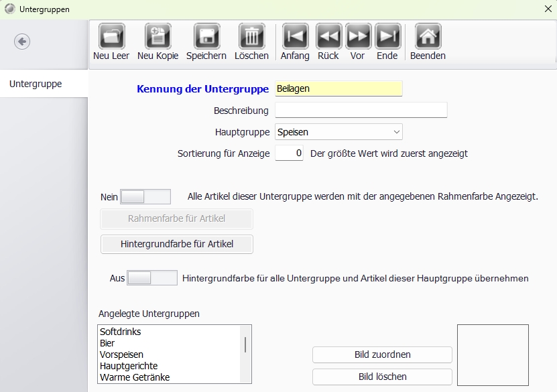557x392 pixels.
Task: Click Hintergrundfarbe für Artikel button
Action: tap(177, 245)
